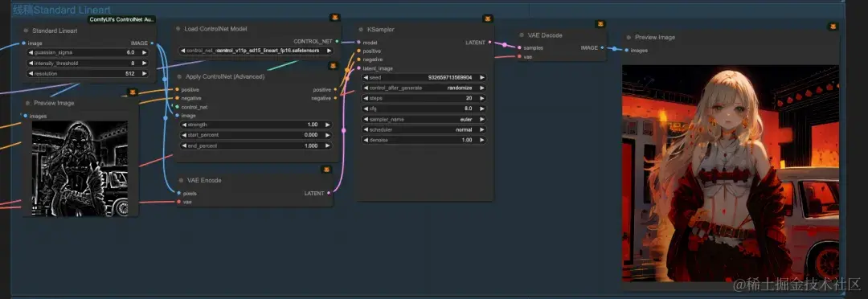868x299 pixels.
Task: Click the model input socket on KSampler
Action: 358,43
